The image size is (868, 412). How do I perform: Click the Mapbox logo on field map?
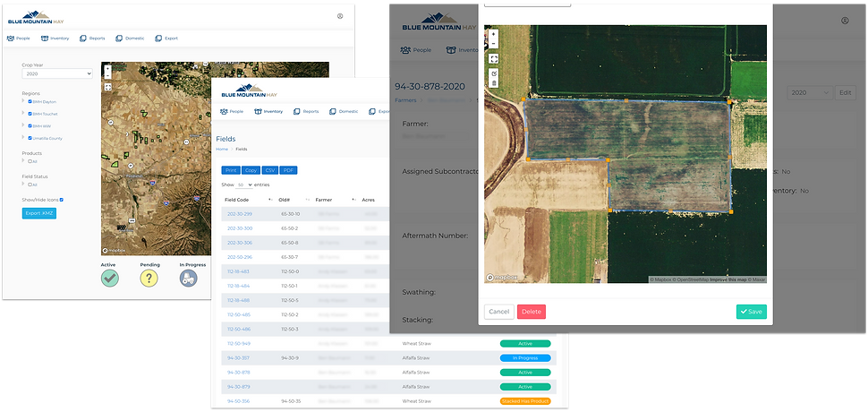coord(501,278)
